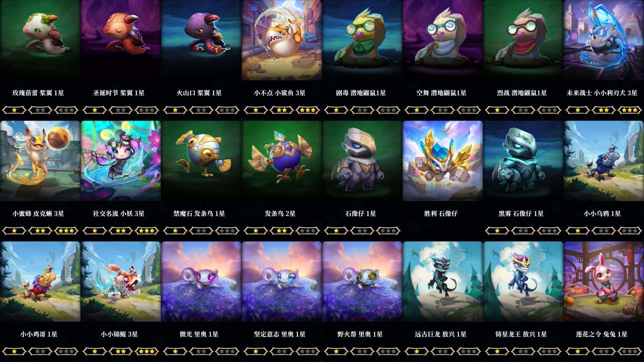This screenshot has height=362, width=644.
Task: Choose the 未来战士 小小利刃犬 card artwork
Action: [604, 40]
